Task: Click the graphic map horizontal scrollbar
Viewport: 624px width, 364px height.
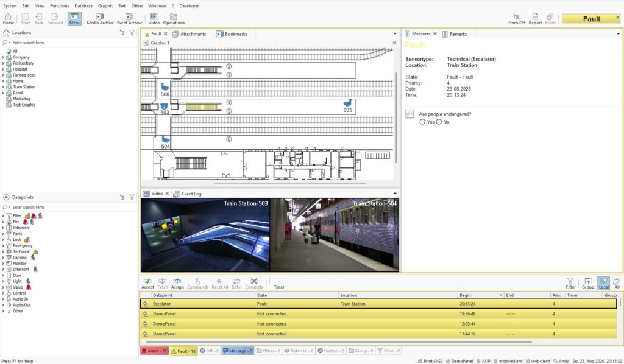Action: tap(289, 183)
